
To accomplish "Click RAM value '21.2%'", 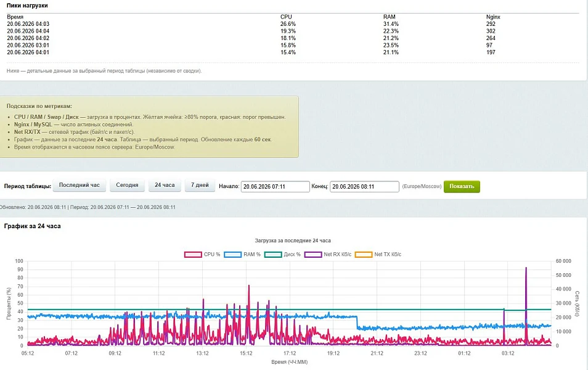I will click(391, 38).
